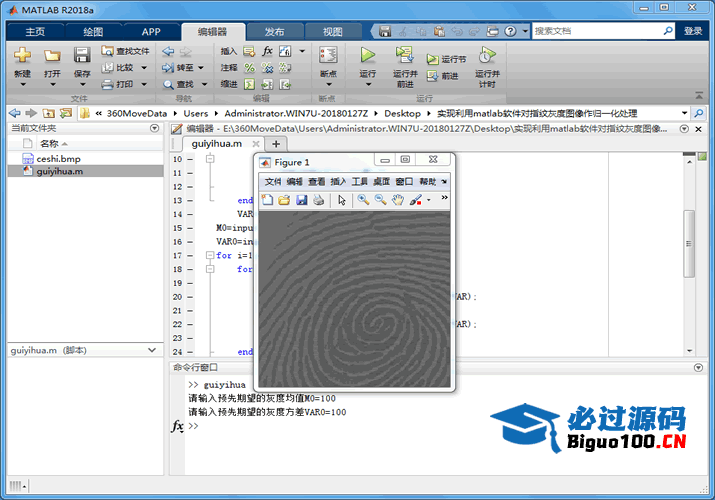Screen dimensions: 715x500
Task: Expand the guiyihua.m details panel chevron
Action: point(153,351)
